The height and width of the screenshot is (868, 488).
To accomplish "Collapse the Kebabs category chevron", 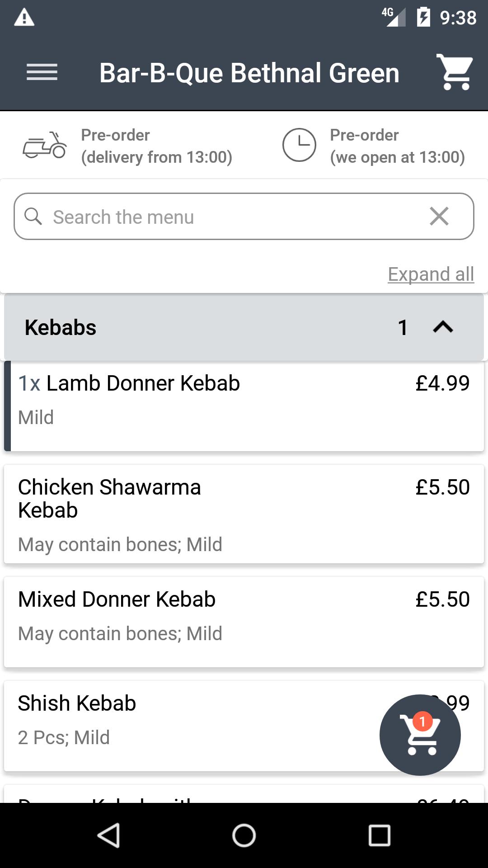I will [x=443, y=327].
